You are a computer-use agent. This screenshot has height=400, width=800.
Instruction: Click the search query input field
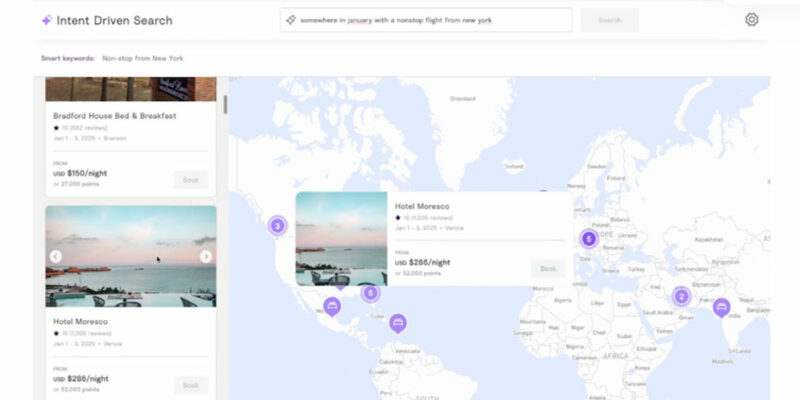[426, 20]
